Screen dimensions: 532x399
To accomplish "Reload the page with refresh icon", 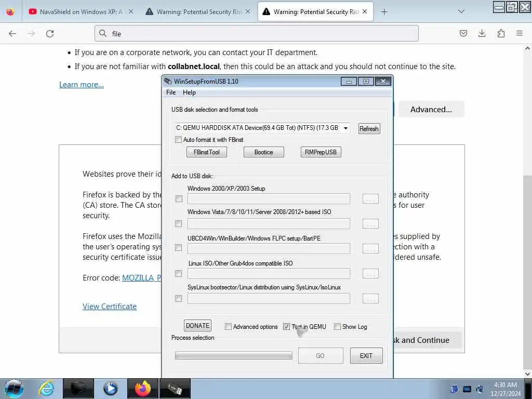I will point(50,34).
